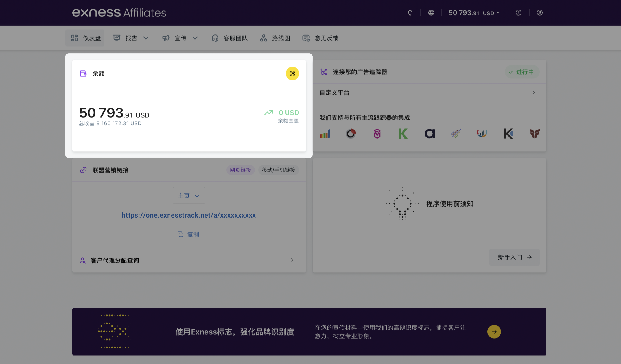This screenshot has width=621, height=364.
Task: Click the 总收益 9 160 172.31 USD text
Action: coord(110,123)
